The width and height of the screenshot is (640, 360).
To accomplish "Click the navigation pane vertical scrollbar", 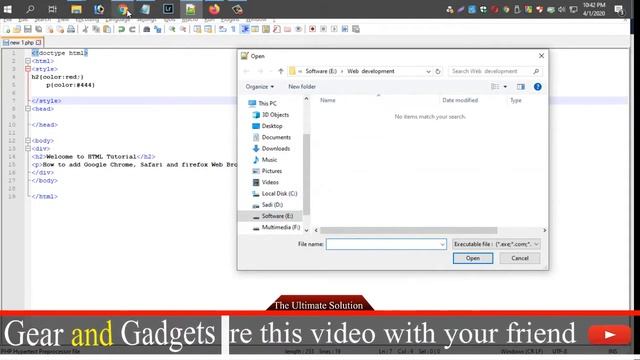I will point(307,174).
